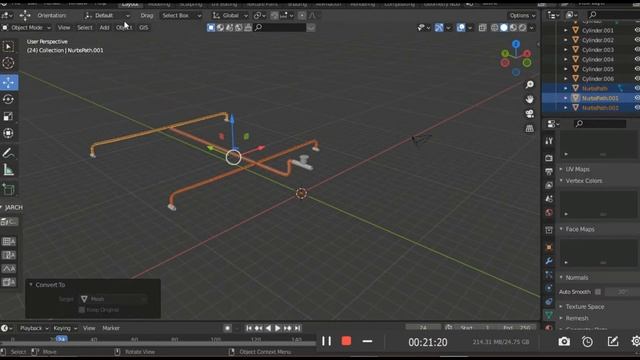
Task: Play the timeline animation forward
Action: tap(278, 328)
